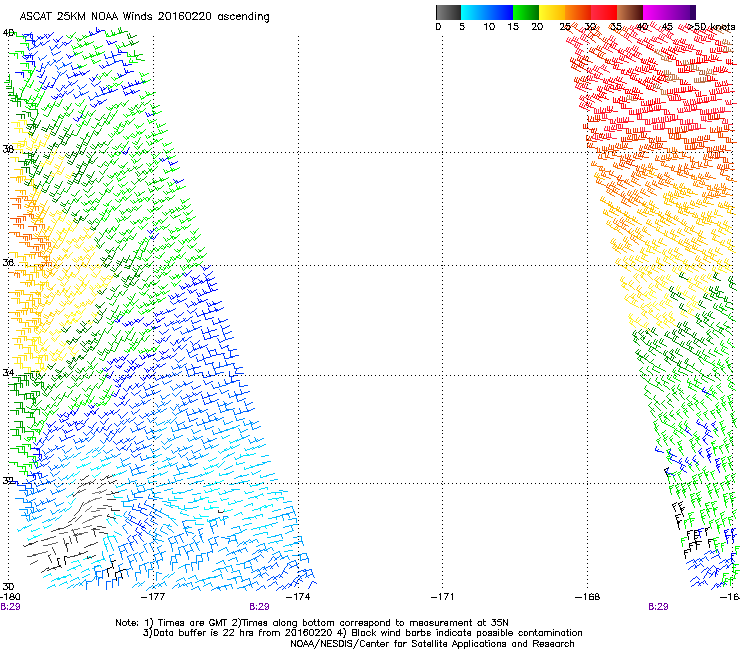Click longitude label '-171' on bottom axis

(x=443, y=597)
